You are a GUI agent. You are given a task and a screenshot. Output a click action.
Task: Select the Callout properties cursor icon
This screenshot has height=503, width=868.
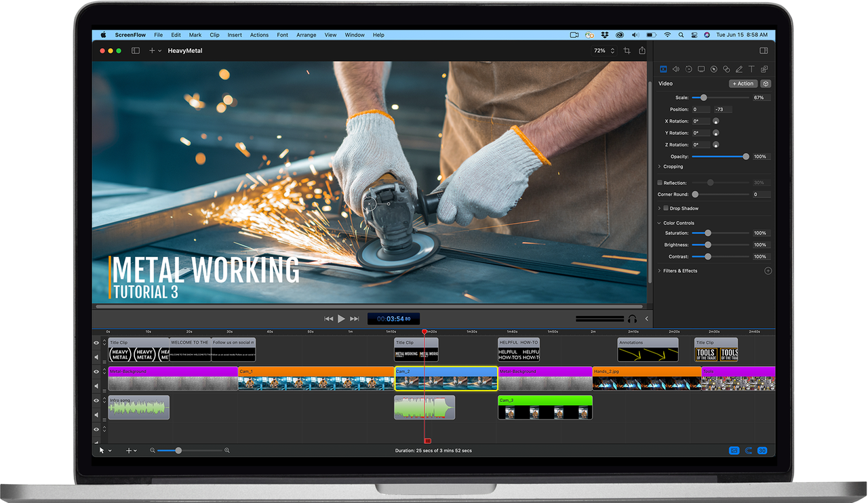click(x=714, y=68)
